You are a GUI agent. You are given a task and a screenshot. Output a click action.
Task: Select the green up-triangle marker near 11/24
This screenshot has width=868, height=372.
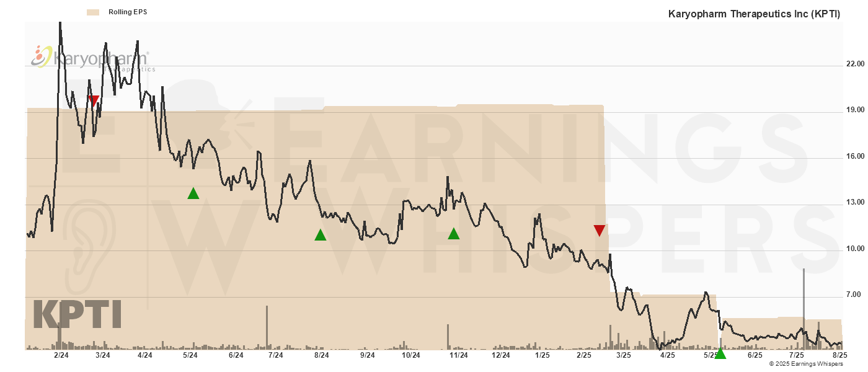click(x=454, y=234)
